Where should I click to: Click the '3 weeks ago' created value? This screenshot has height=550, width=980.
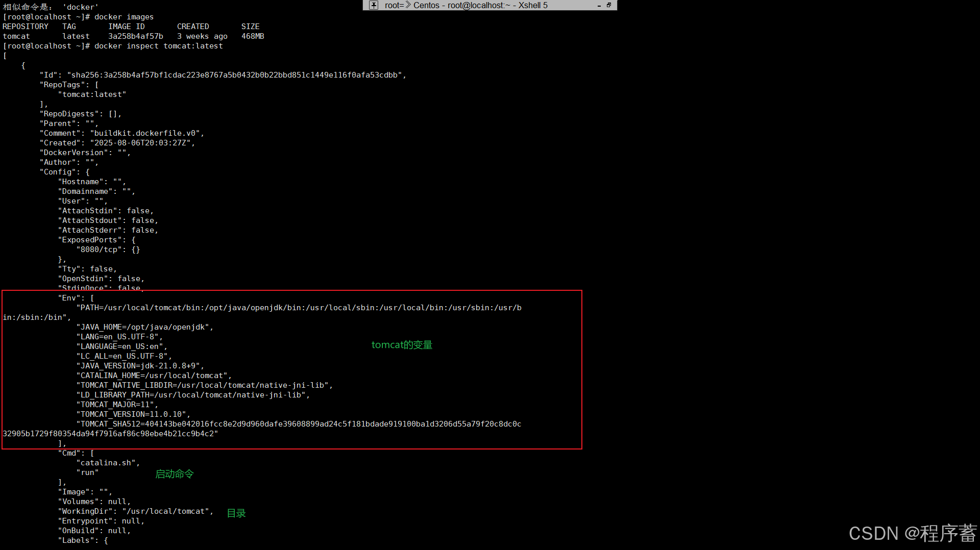pos(202,36)
